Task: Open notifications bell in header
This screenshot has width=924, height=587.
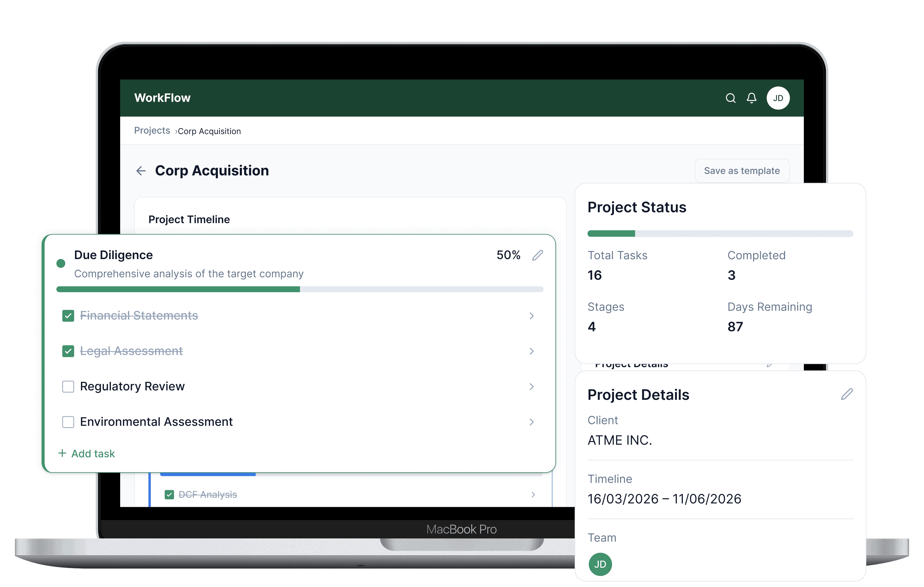Action: (751, 98)
